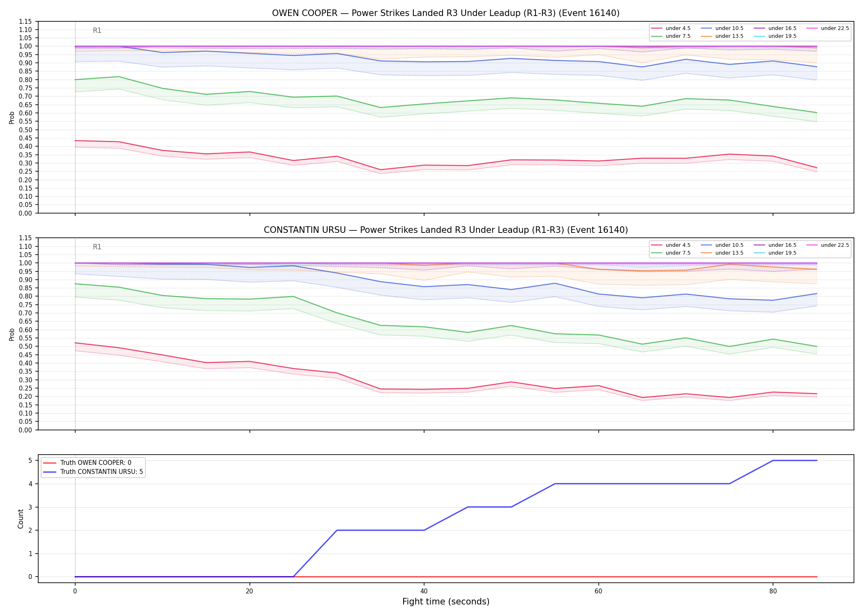
Task: Click 'Prob' axis label on Owen Cooper chart
Action: click(x=12, y=117)
